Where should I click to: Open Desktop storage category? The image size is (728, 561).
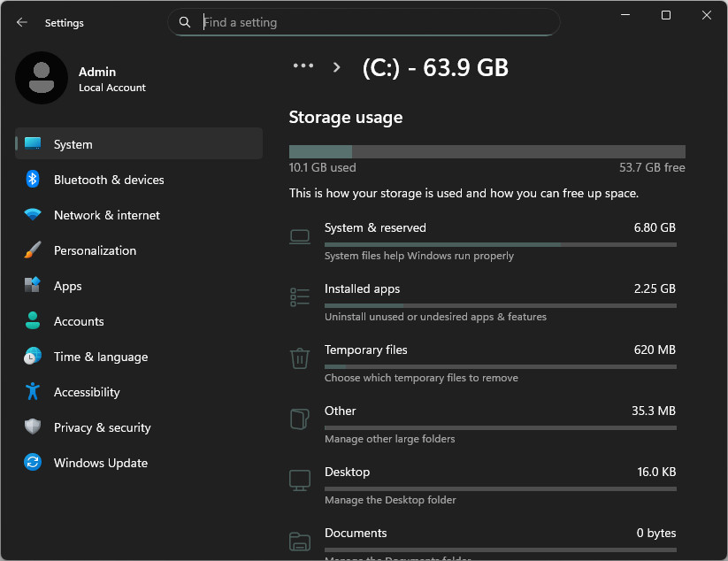[x=483, y=486]
